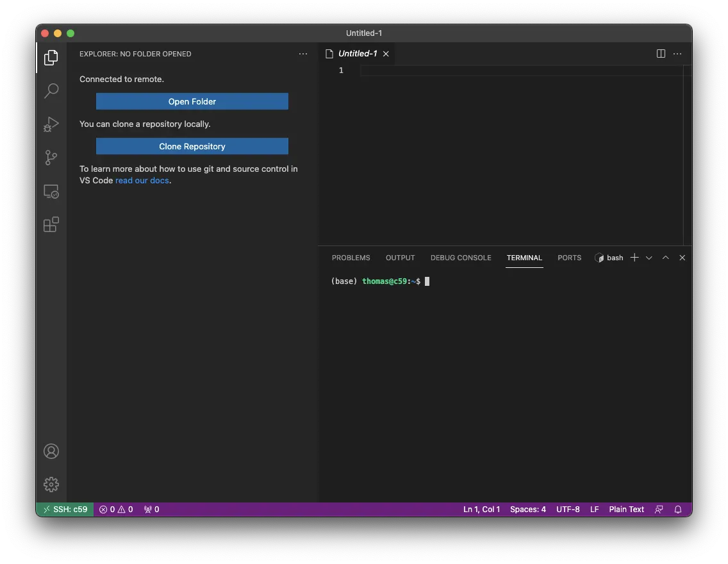Screen dimensions: 728x564
Task: Open the Manage gear menu
Action: click(x=51, y=485)
